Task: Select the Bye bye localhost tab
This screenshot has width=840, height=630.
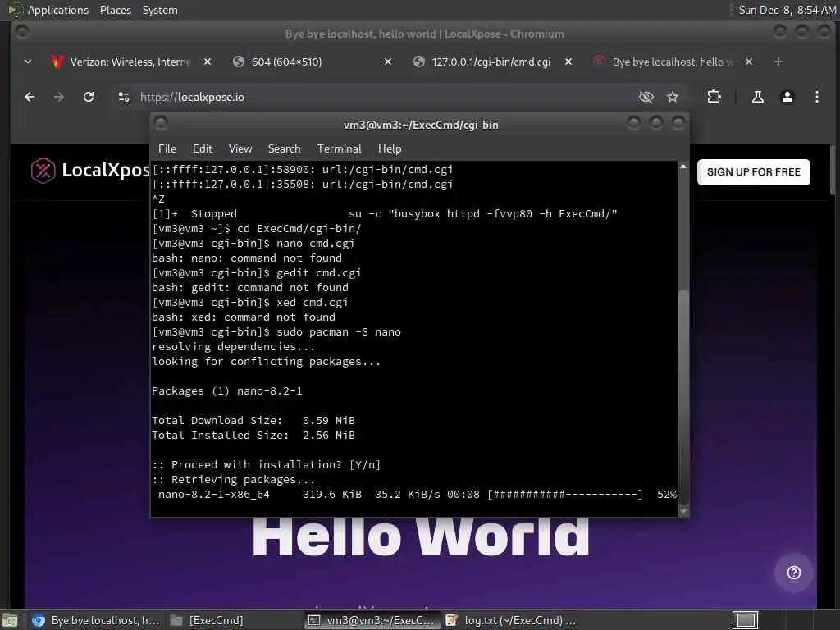Action: (673, 62)
